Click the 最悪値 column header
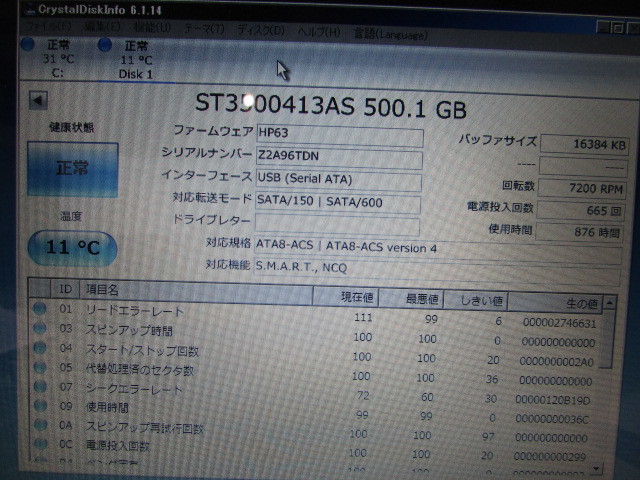Screen dimensions: 640x480 (x=411, y=299)
